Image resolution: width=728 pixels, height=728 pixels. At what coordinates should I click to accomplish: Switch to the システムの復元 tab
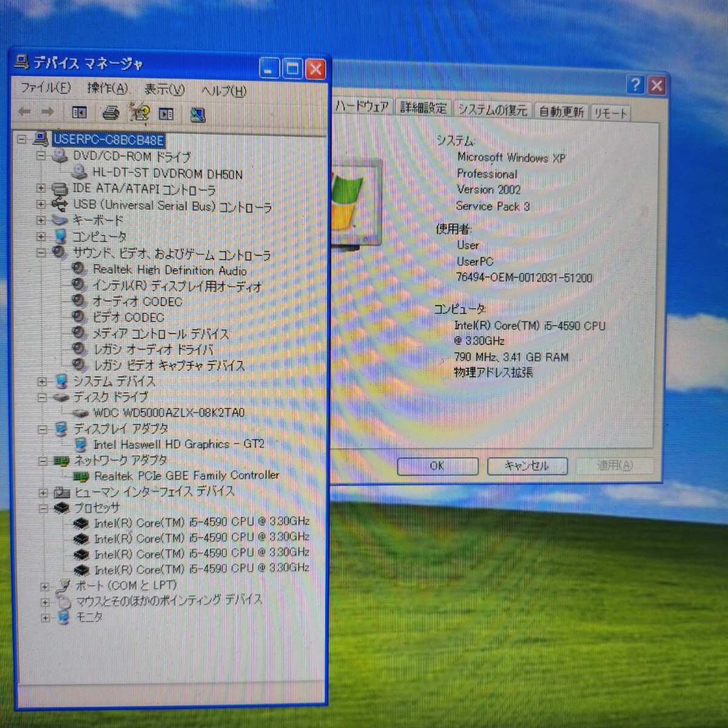(492, 110)
